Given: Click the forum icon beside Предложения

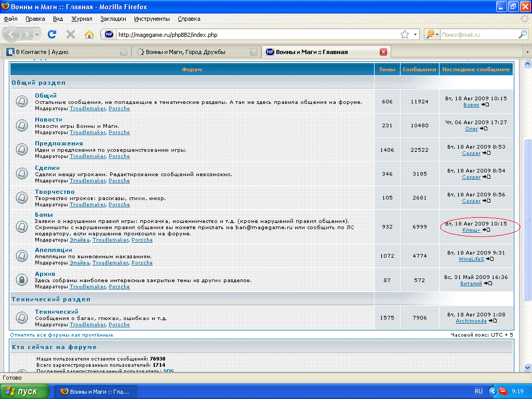Looking at the screenshot, I should point(22,149).
